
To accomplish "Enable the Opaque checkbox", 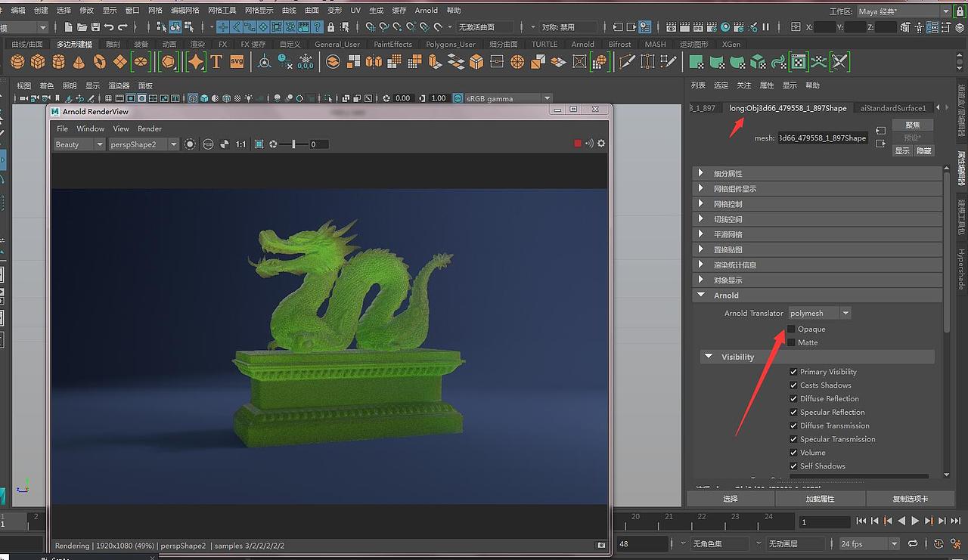I will pyautogui.click(x=792, y=329).
